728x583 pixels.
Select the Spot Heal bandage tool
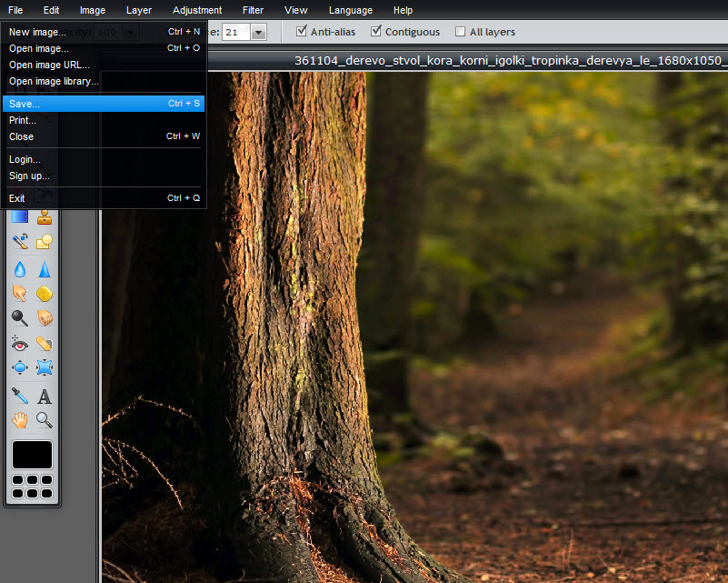point(45,343)
